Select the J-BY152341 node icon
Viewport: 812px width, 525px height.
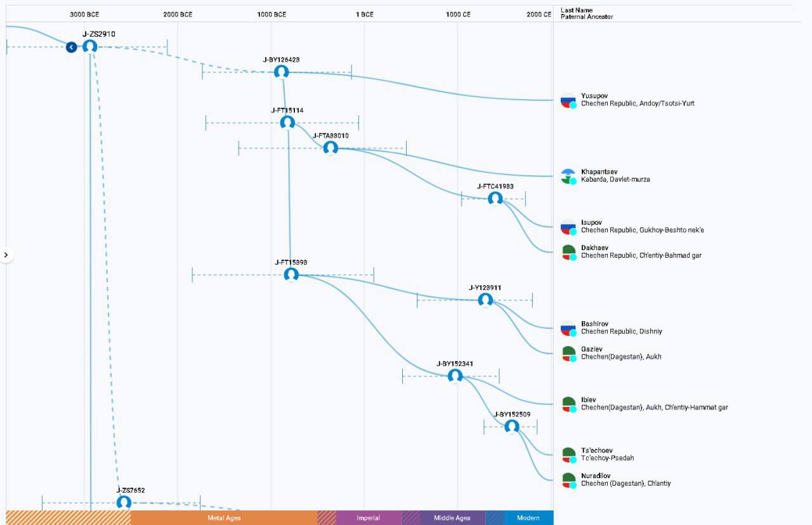click(x=455, y=376)
